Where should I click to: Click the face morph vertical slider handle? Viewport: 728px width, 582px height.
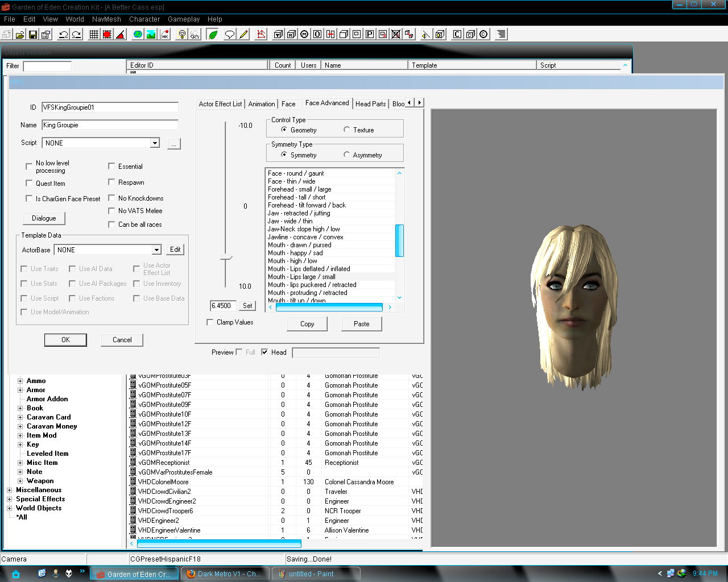[x=226, y=258]
